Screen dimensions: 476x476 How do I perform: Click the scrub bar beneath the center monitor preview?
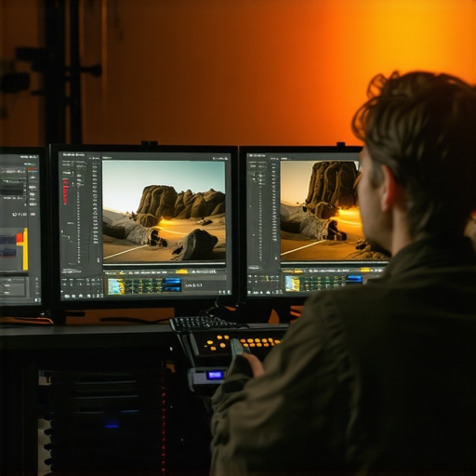(164, 265)
